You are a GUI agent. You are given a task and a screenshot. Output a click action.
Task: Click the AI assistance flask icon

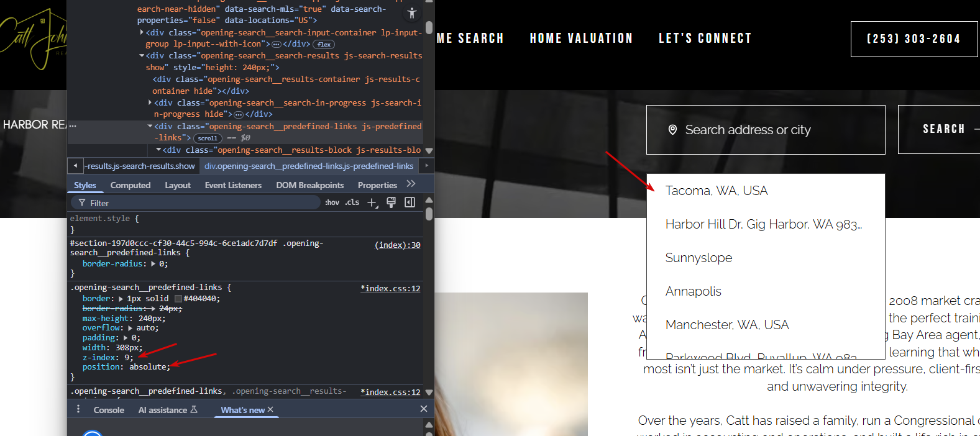(x=194, y=410)
